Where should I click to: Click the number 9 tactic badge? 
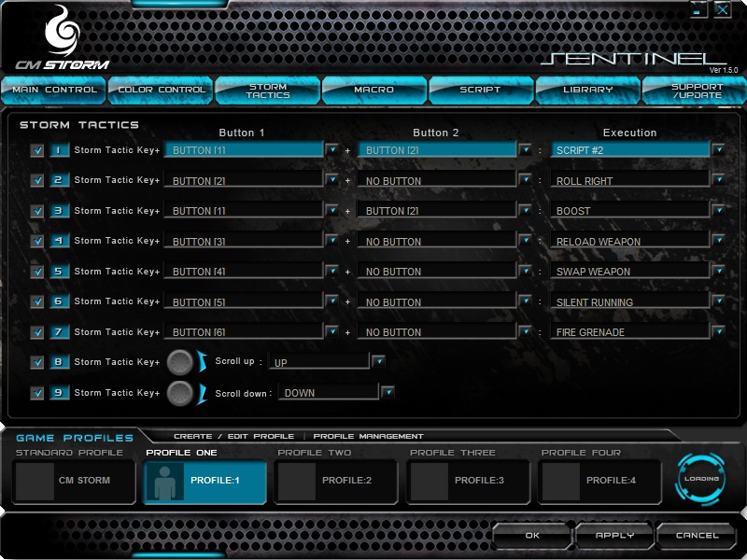[x=59, y=392]
